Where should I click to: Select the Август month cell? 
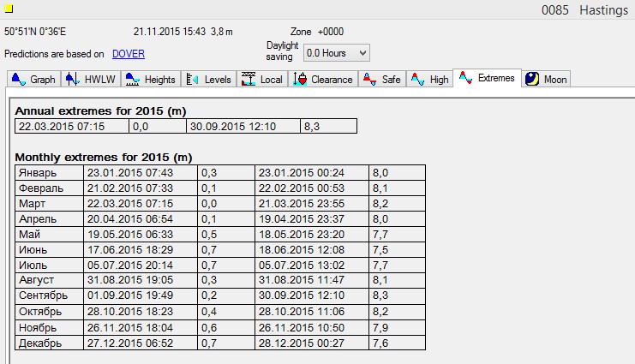tap(49, 280)
